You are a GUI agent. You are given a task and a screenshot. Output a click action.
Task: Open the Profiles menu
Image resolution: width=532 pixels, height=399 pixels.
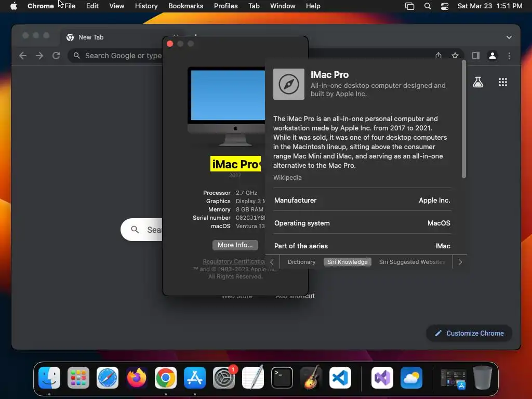[x=225, y=6]
